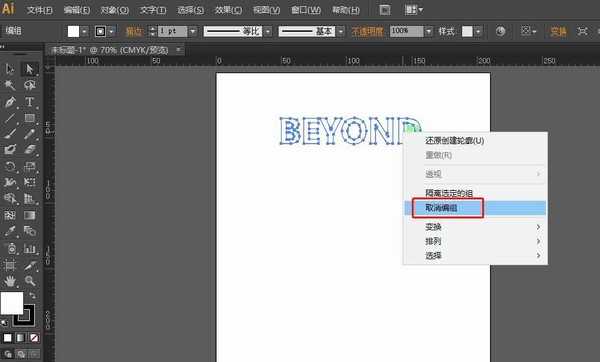Select the Direct Selection tool

tap(29, 69)
